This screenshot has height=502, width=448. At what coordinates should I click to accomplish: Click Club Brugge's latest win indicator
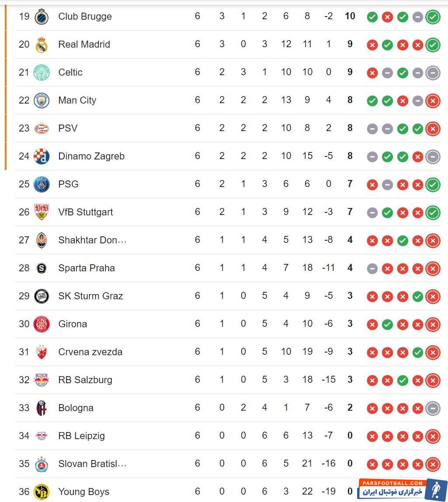[x=433, y=17]
